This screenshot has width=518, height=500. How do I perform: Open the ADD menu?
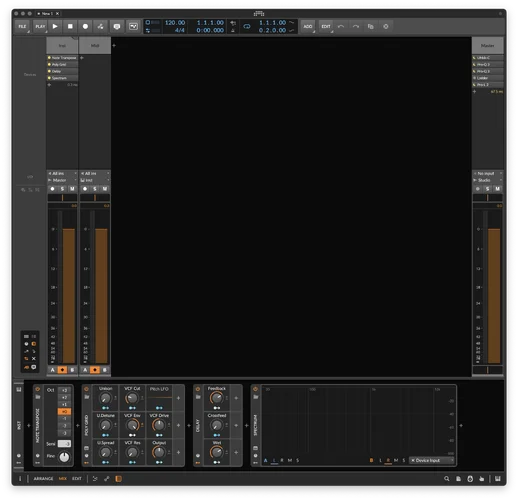pos(308,26)
